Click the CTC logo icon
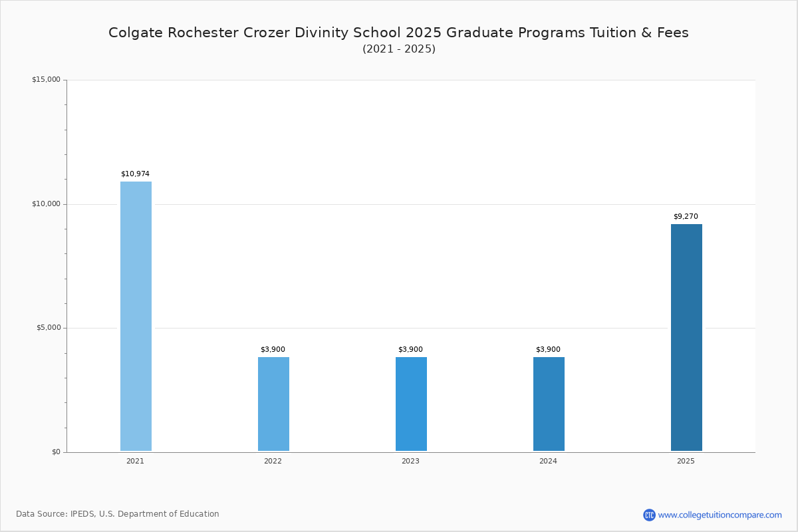This screenshot has height=532, width=798. (x=649, y=515)
